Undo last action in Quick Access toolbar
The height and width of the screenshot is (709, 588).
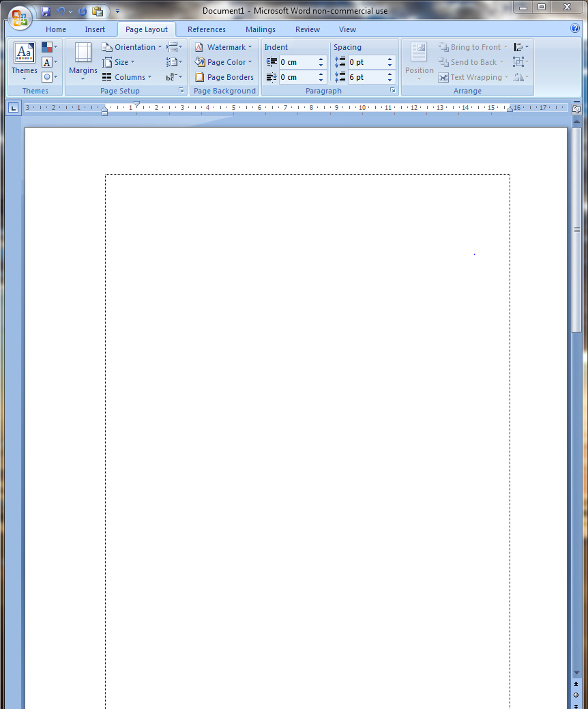[60, 12]
